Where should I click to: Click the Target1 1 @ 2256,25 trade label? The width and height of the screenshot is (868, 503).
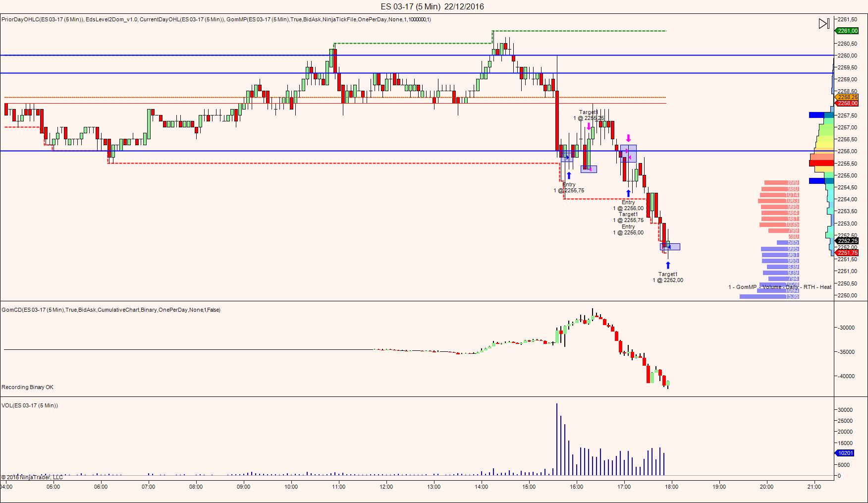(x=589, y=115)
